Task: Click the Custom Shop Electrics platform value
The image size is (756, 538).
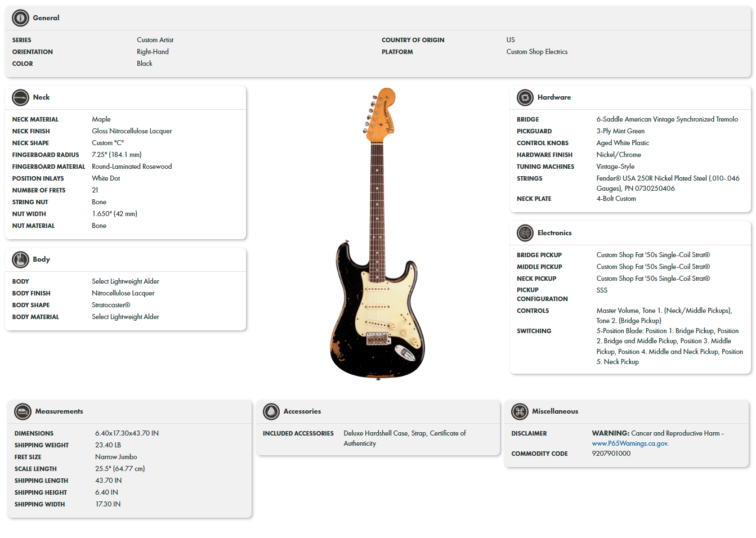Action: click(x=536, y=51)
